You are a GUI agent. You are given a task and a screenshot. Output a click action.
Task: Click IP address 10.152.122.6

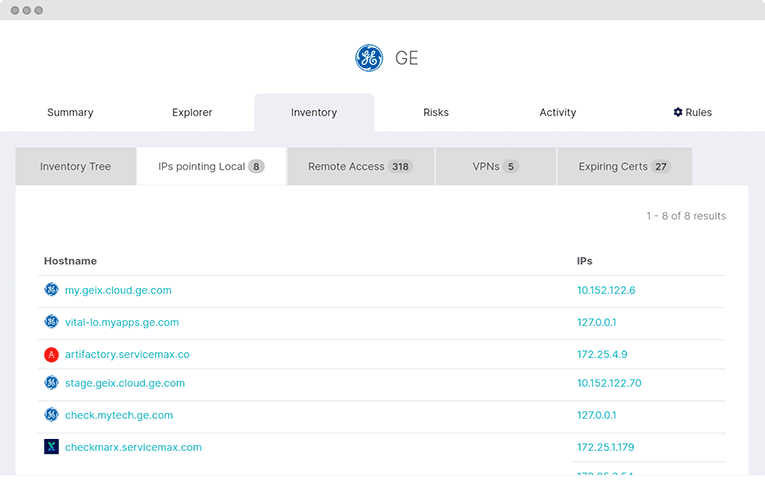(x=606, y=290)
